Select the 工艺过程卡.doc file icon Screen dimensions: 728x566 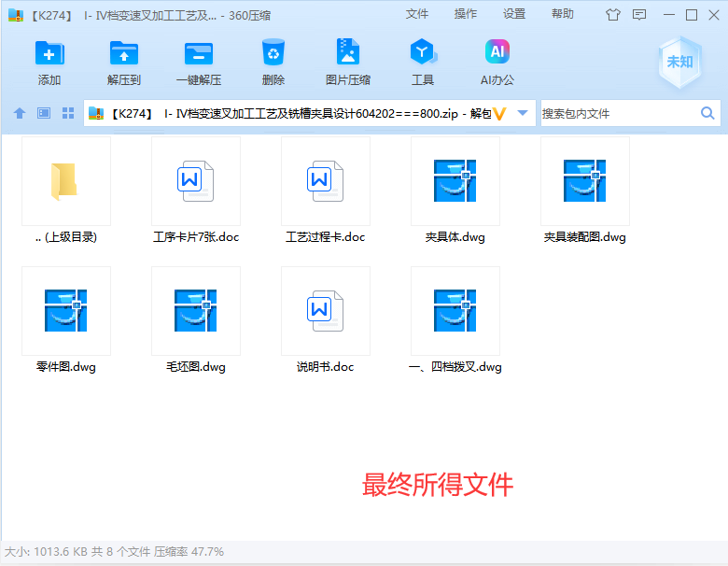point(326,181)
